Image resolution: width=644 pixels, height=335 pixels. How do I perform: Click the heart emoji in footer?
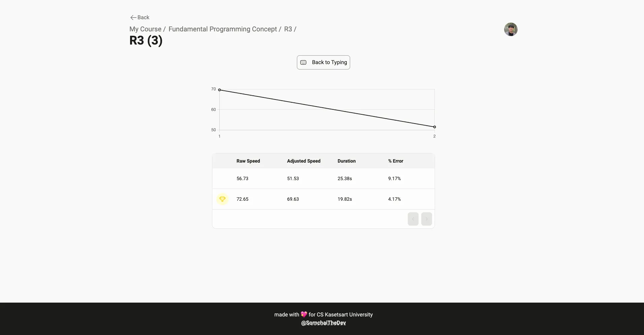pyautogui.click(x=304, y=314)
